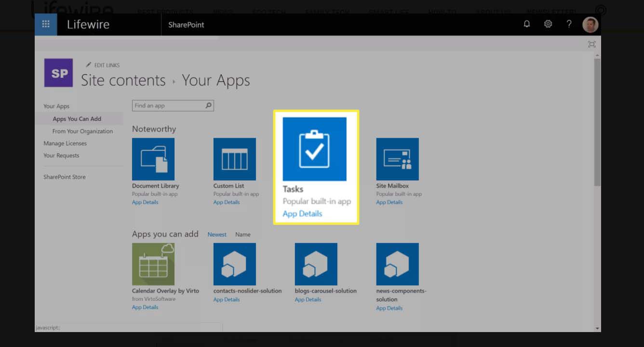Open the notifications bell
This screenshot has height=347, width=644.
click(527, 24)
